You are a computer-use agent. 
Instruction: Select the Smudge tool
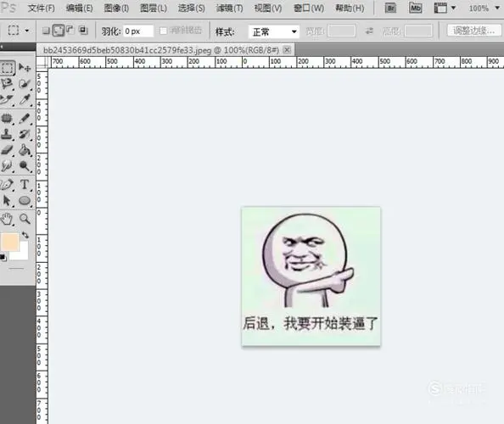pyautogui.click(x=7, y=166)
